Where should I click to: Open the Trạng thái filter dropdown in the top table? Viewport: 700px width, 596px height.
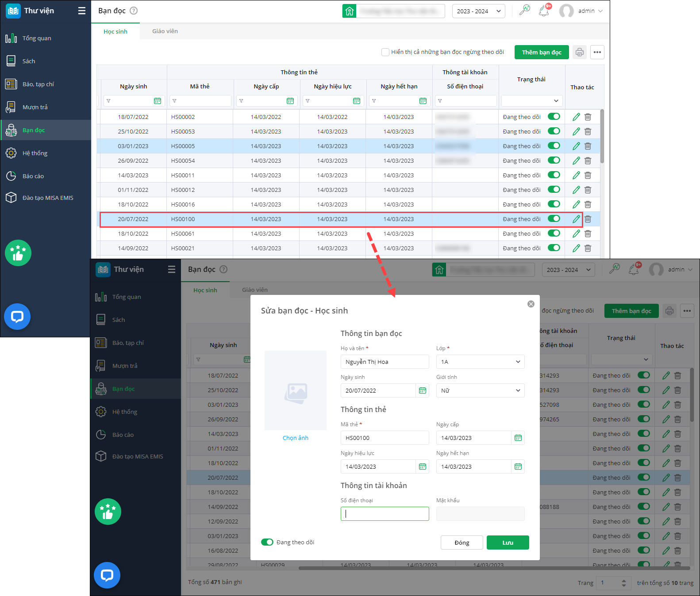[532, 101]
